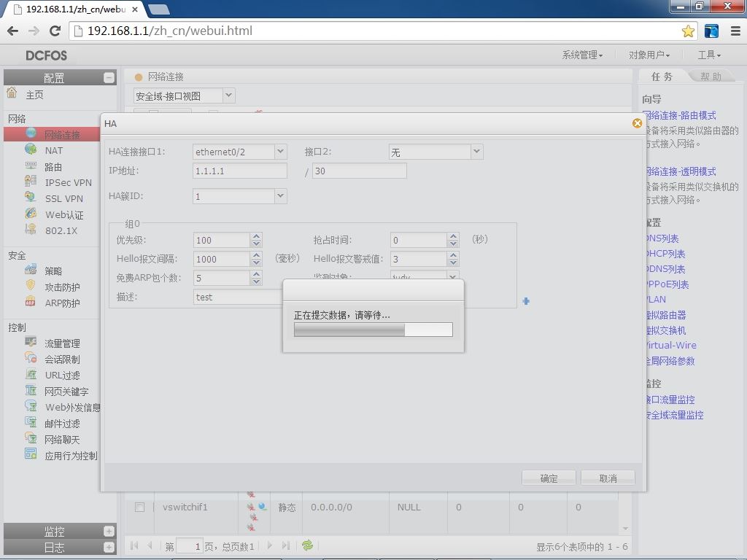The image size is (747, 560).
Task: Open the 邮件过滤 icon
Action: point(31,422)
